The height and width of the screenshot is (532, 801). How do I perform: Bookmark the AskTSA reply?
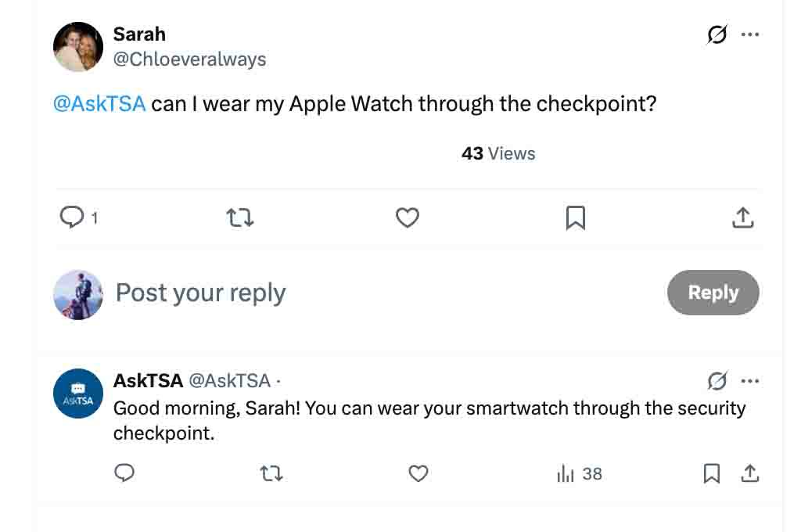(x=711, y=473)
